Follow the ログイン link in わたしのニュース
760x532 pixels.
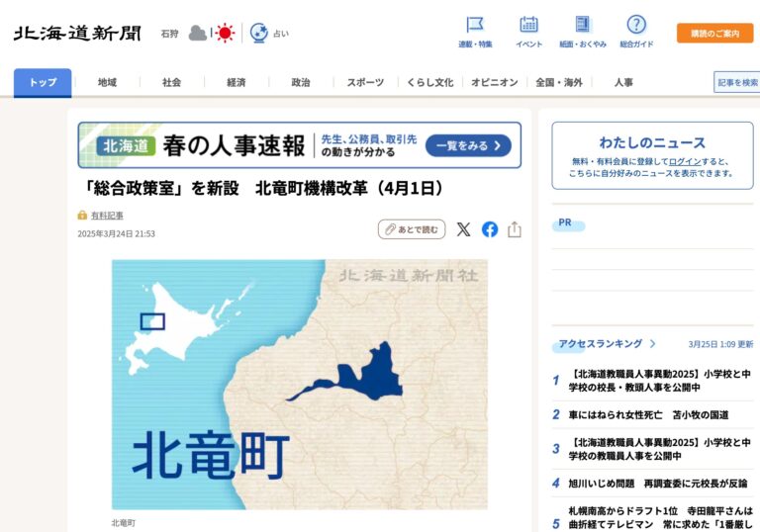coord(684,161)
